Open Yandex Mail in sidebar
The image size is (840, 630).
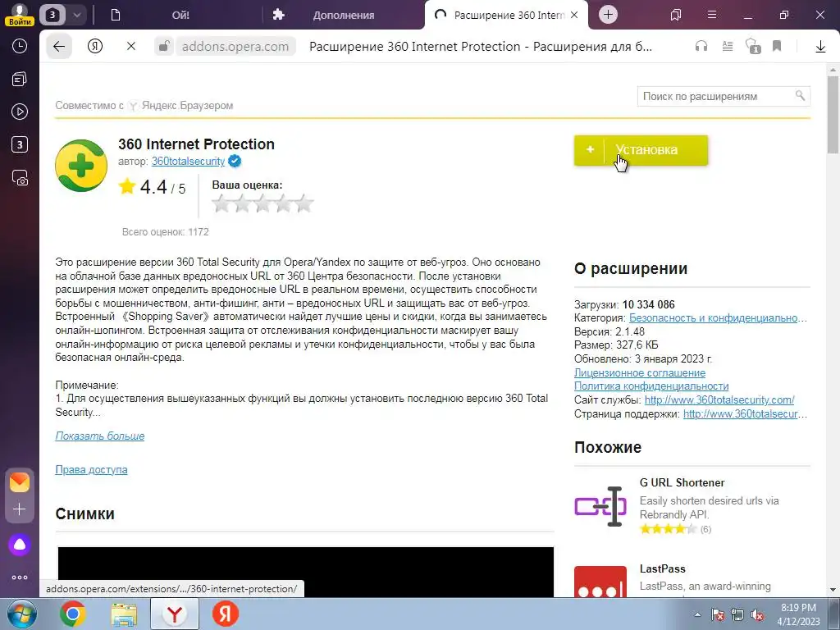20,482
